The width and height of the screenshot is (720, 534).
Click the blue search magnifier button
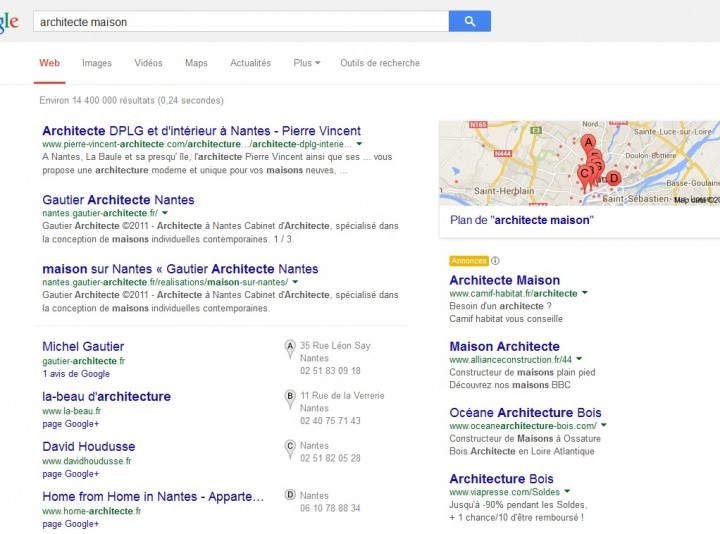tap(469, 21)
